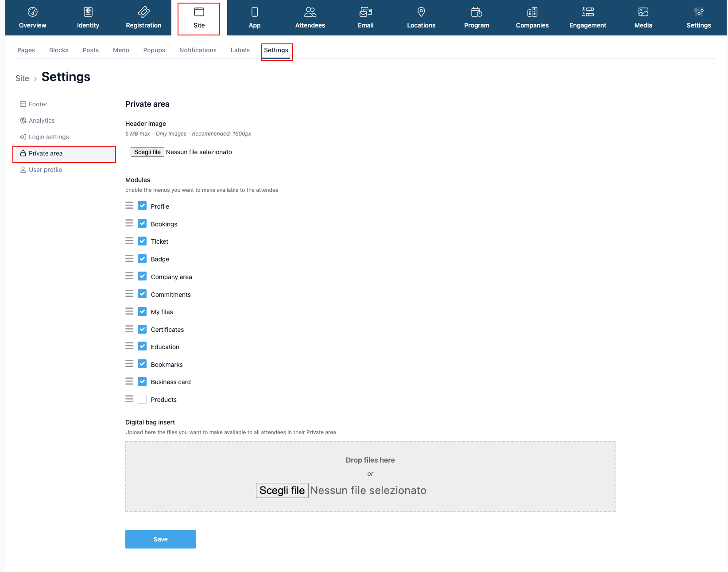Open the Identity badge icon

tap(88, 12)
